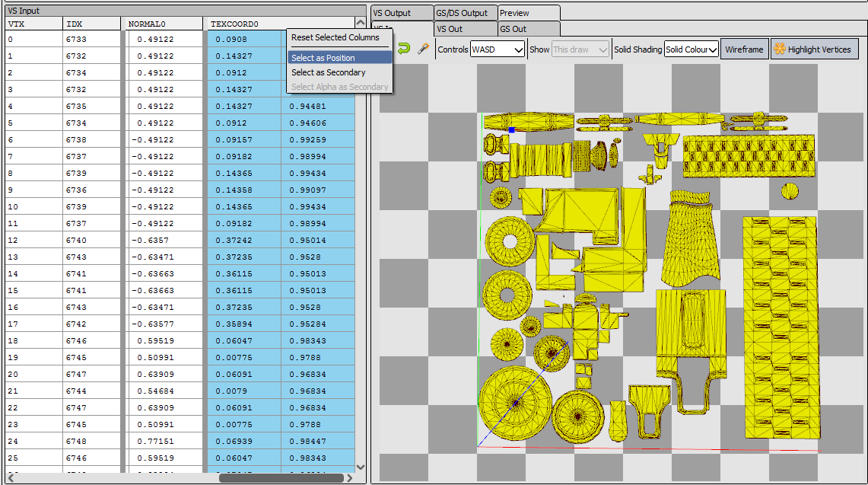Click the green reset camera arrow icon
The image size is (868, 485).
tap(403, 47)
